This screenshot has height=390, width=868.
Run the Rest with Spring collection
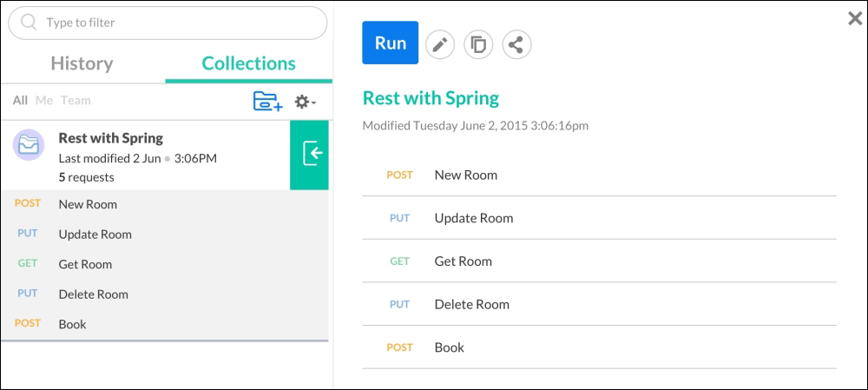click(x=391, y=43)
